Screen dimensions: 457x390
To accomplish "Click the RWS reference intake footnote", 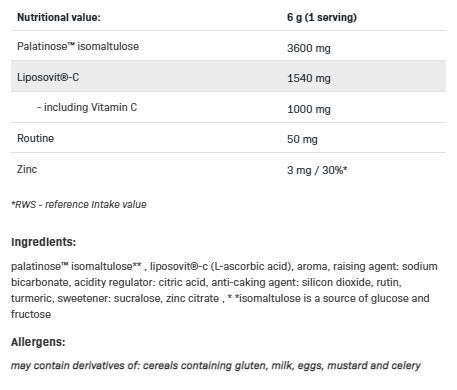I will (79, 204).
